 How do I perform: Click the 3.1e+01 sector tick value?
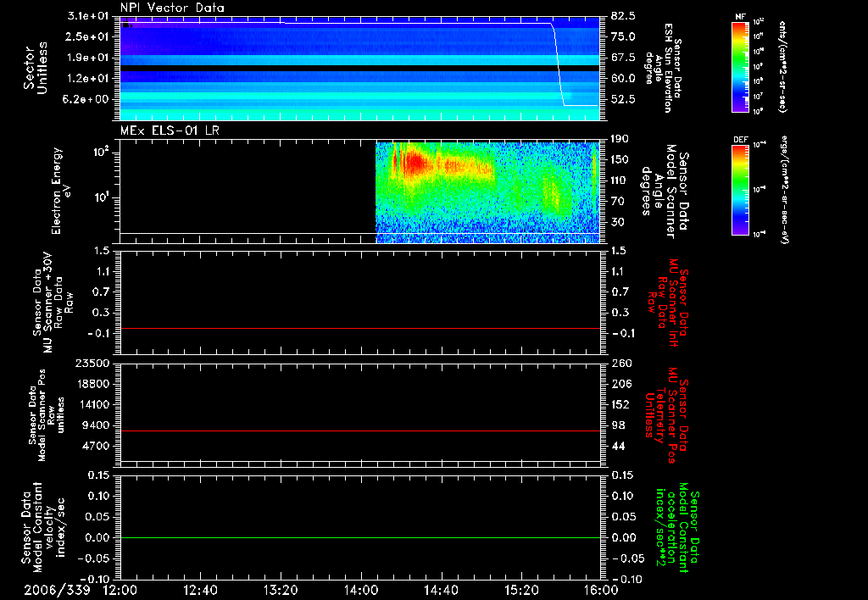(87, 16)
